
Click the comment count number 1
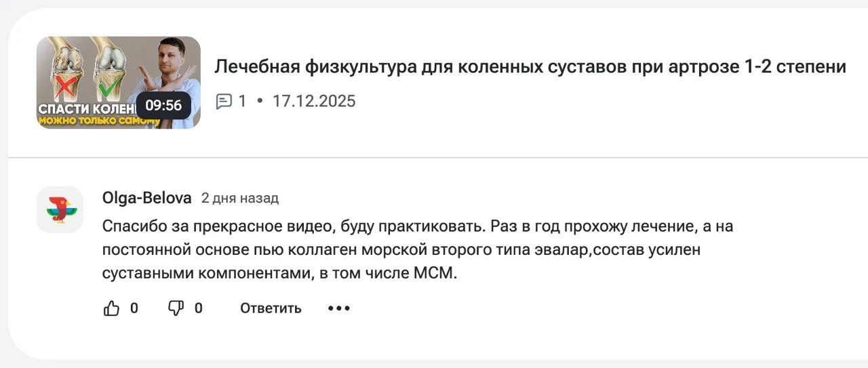click(x=242, y=102)
